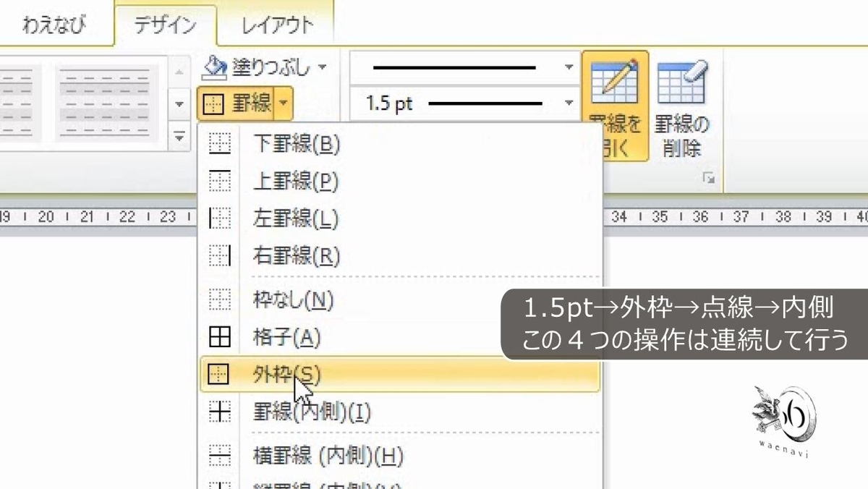Viewport: 868px width, 489px height.
Task: Open the わえなび tab
Action: tap(54, 25)
